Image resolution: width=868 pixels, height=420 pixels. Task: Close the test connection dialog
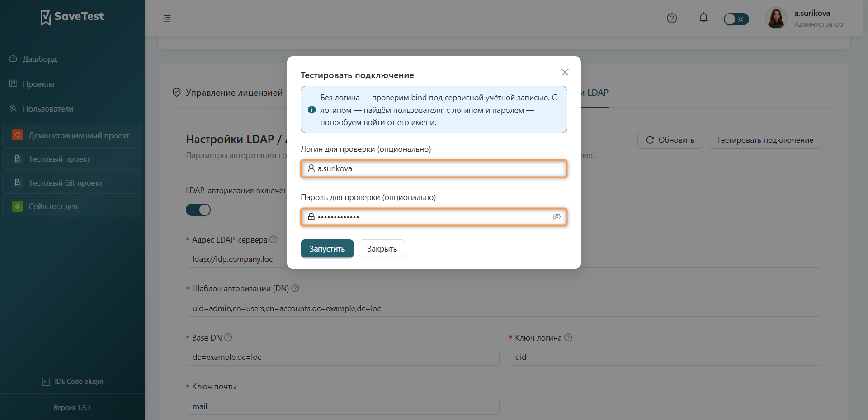(565, 72)
